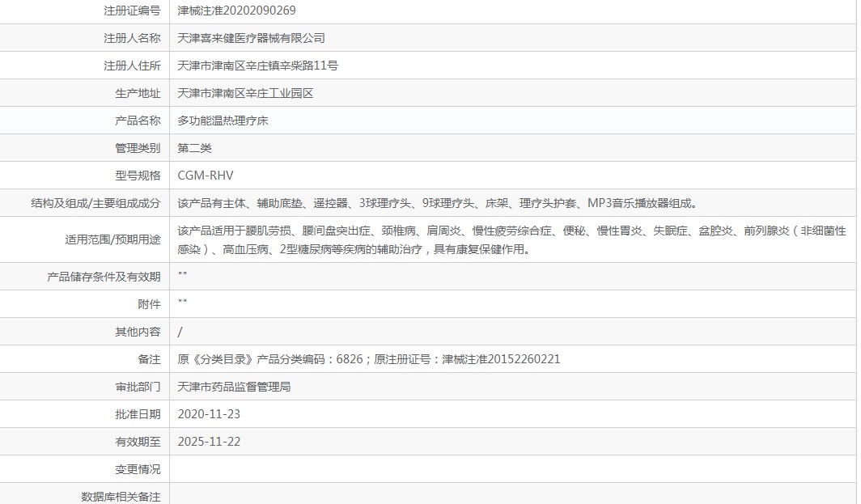Click the 有效期至 label
The width and height of the screenshot is (861, 504).
(x=138, y=442)
